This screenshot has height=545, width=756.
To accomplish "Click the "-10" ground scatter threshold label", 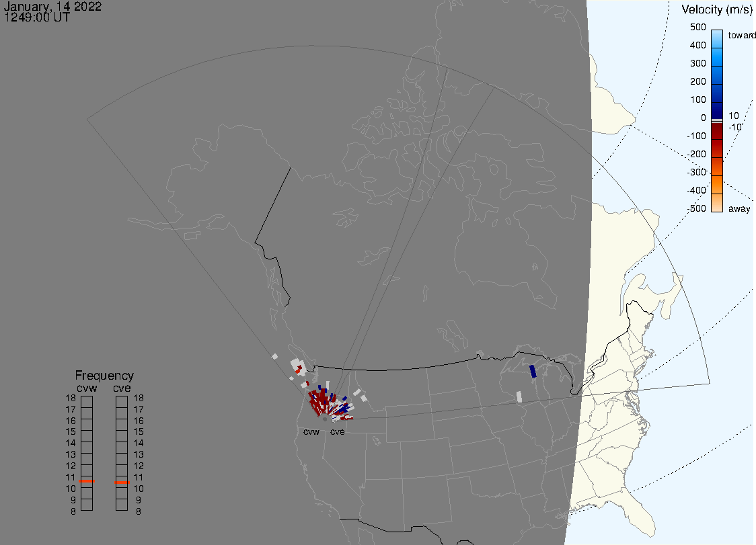I will coord(734,127).
